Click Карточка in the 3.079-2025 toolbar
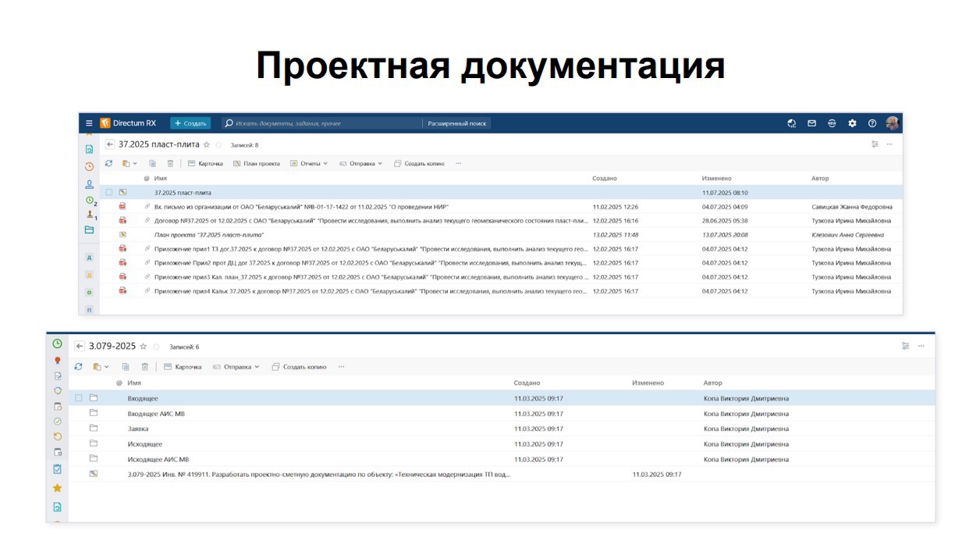 (183, 367)
